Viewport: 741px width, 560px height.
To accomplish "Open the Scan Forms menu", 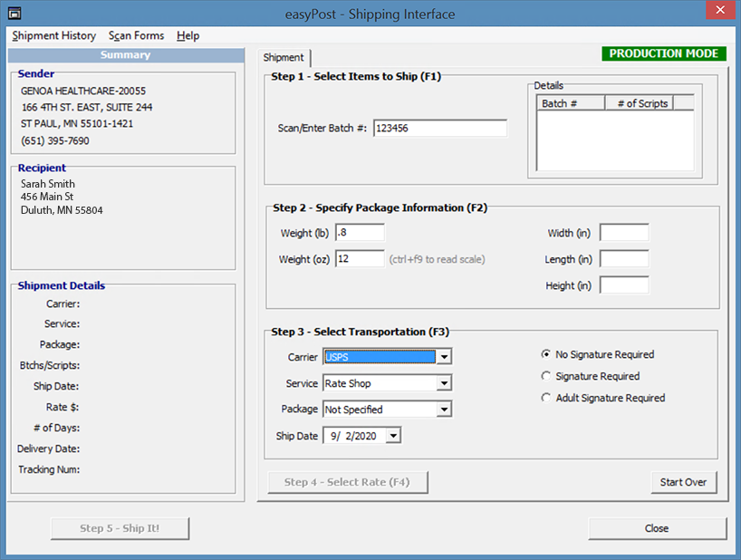I will pyautogui.click(x=137, y=35).
